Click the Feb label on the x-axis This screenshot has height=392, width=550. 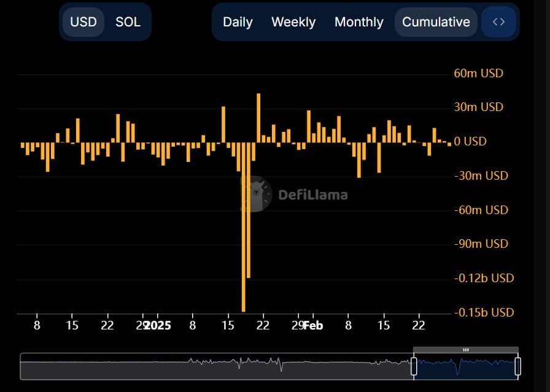click(x=313, y=325)
